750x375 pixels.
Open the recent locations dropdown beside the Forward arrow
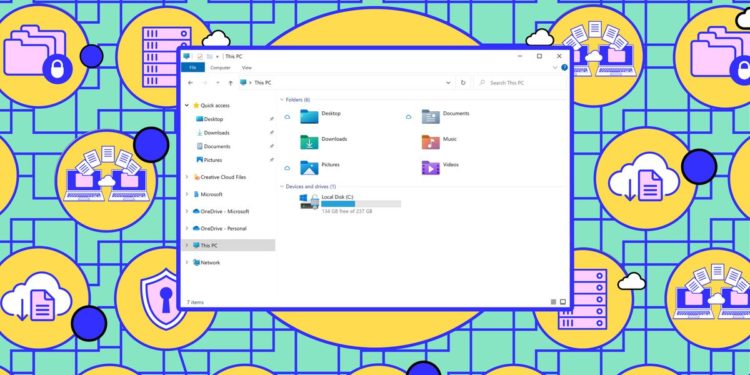coord(218,83)
